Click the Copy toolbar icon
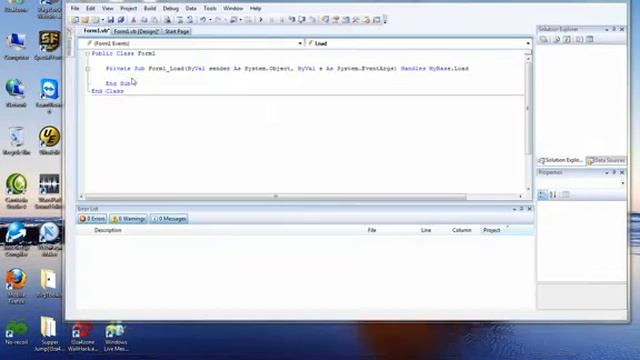Viewport: 640px width, 360px height. 144,20
